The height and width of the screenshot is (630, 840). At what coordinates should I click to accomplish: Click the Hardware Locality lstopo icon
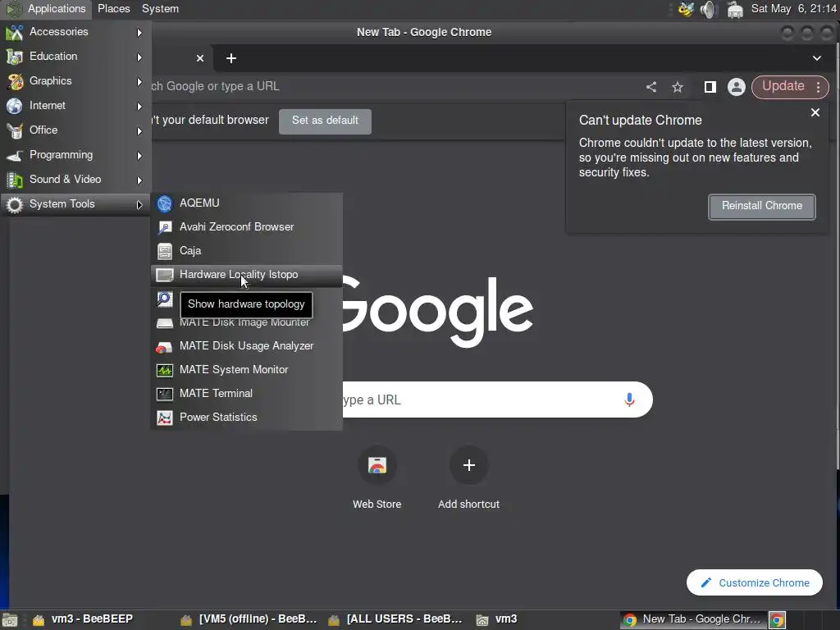point(164,275)
